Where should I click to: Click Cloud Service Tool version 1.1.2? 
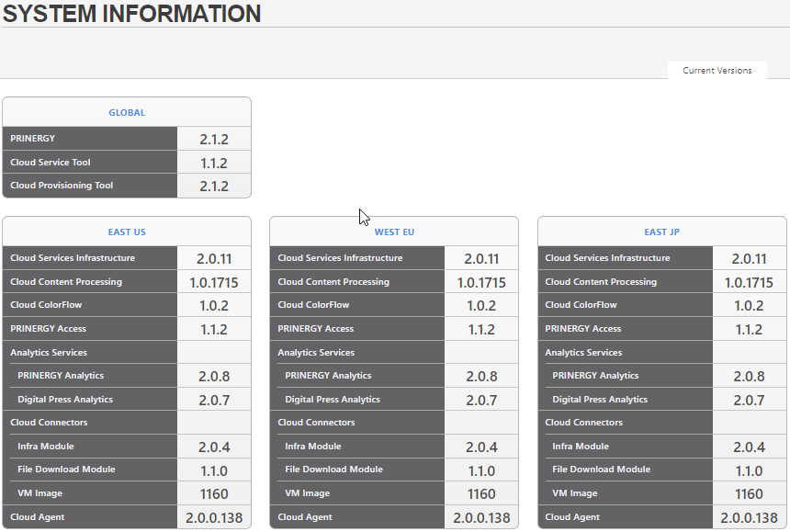click(214, 164)
